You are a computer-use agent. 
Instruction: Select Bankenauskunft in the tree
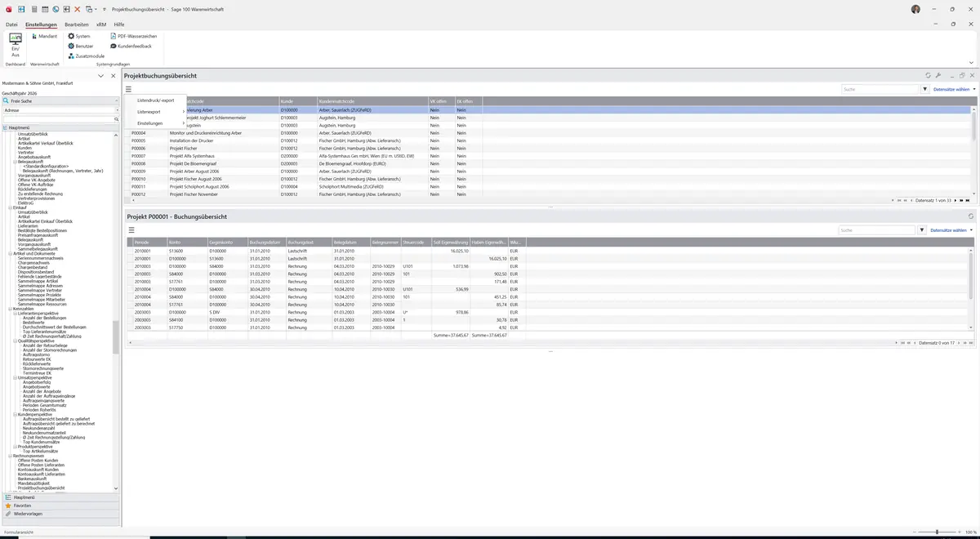34,479
